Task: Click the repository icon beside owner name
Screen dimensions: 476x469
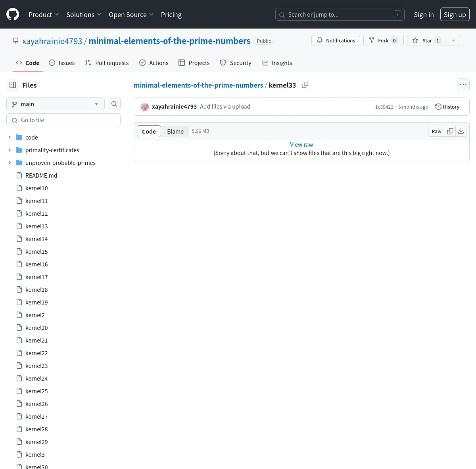Action: coord(16,41)
